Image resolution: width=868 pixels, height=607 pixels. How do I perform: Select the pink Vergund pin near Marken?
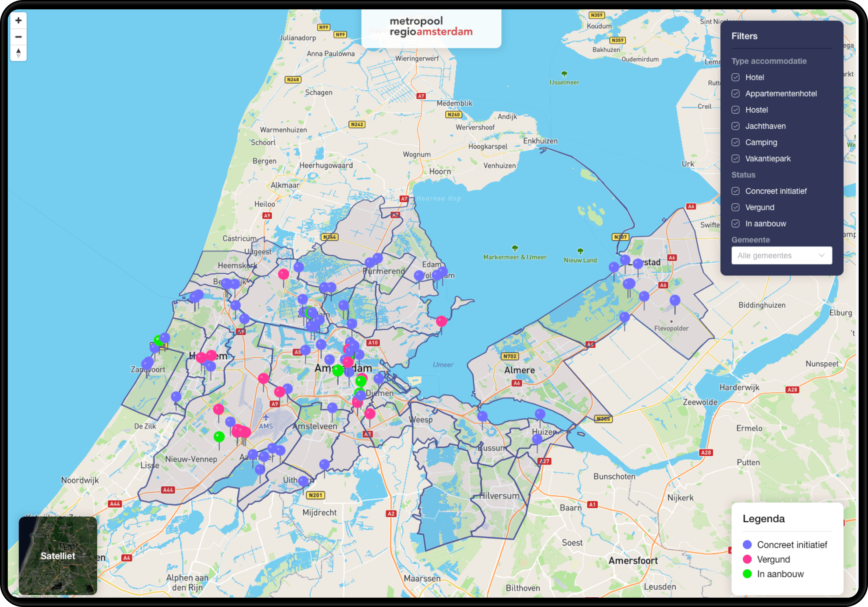pos(441,321)
